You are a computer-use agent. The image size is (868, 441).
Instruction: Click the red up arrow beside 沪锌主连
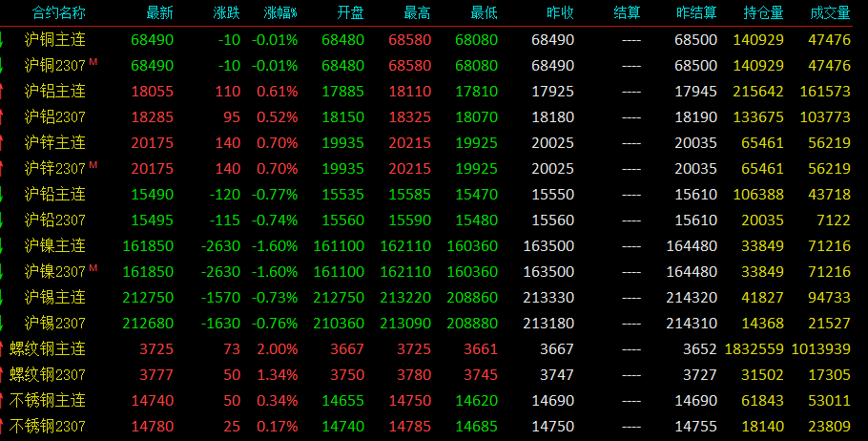click(2, 143)
